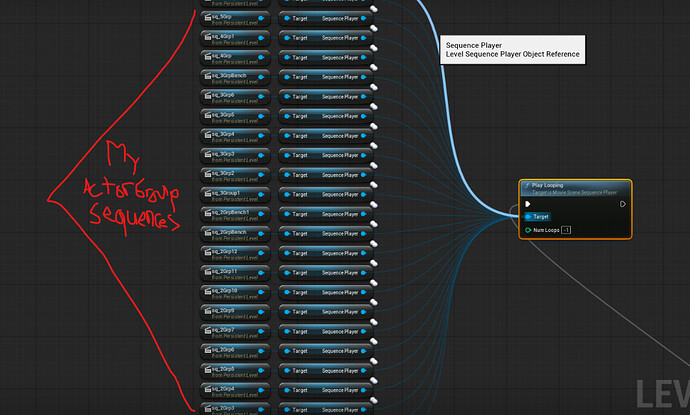Select the Sequence Player getter beside sq_3Group1
The image size is (690, 415).
pyautogui.click(x=326, y=195)
